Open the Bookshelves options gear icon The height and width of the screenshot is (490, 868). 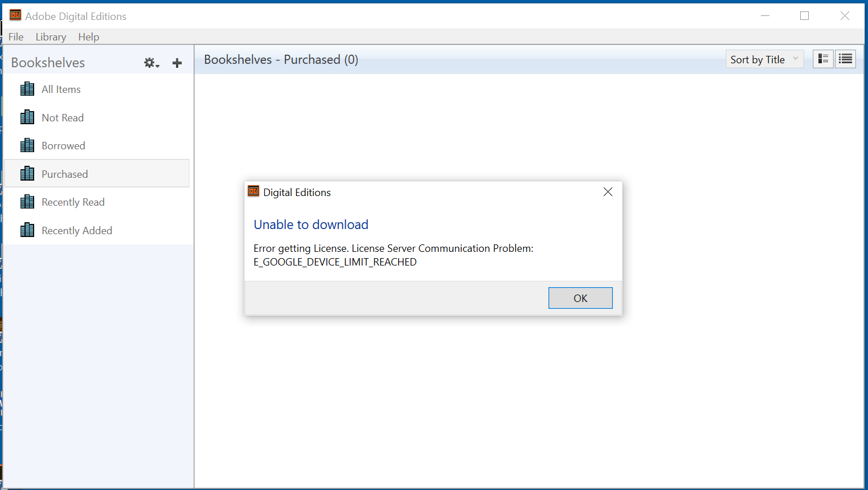click(150, 63)
